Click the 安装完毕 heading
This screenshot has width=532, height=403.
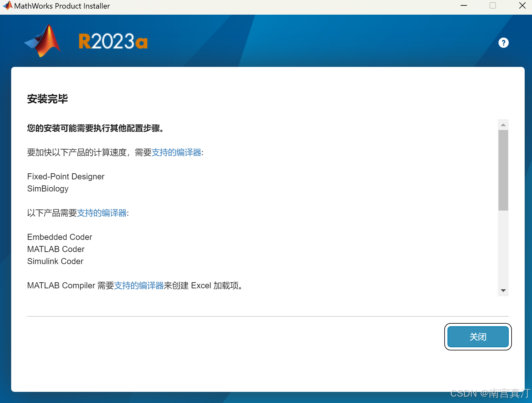(x=48, y=99)
